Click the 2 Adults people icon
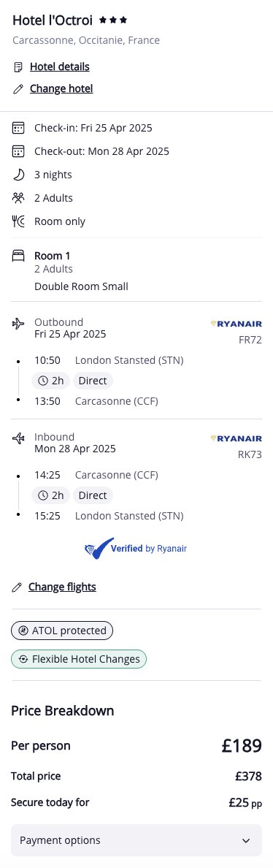This screenshot has height=868, width=273. pyautogui.click(x=18, y=197)
